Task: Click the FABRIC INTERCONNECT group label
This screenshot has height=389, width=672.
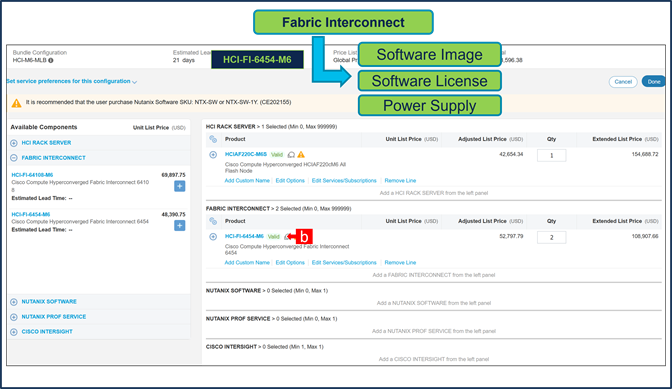Action: (x=54, y=158)
